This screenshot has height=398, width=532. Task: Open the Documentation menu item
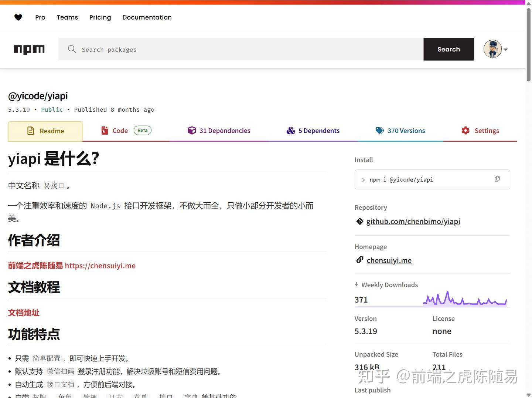147,17
